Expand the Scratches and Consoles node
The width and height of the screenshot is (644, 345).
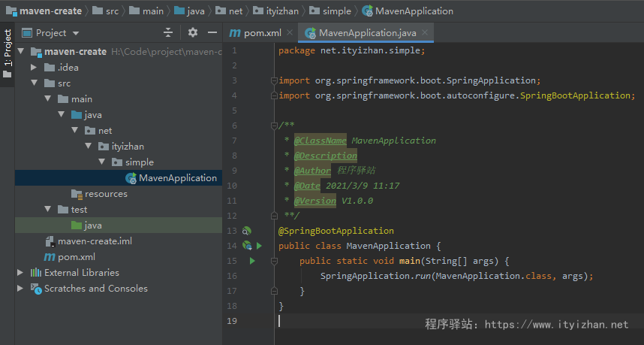click(20, 289)
